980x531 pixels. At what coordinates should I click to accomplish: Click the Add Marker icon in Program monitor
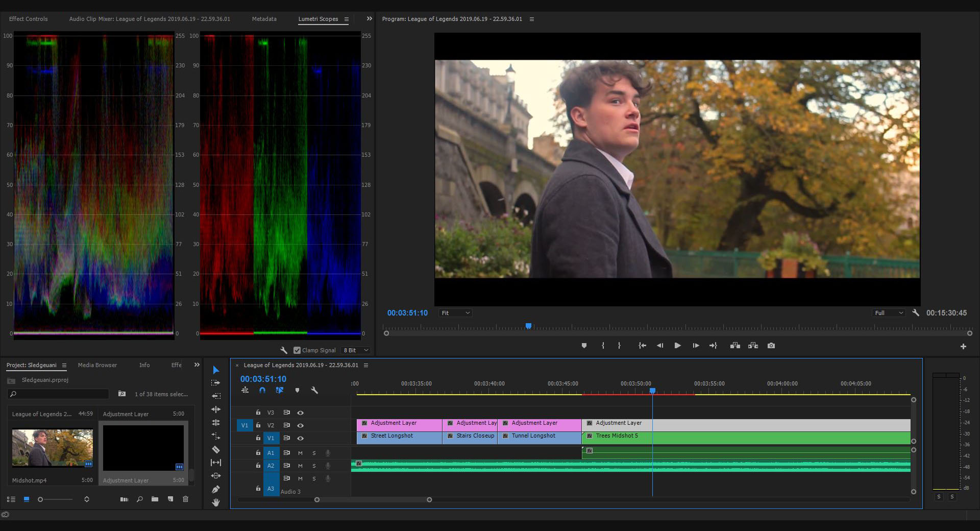tap(584, 346)
